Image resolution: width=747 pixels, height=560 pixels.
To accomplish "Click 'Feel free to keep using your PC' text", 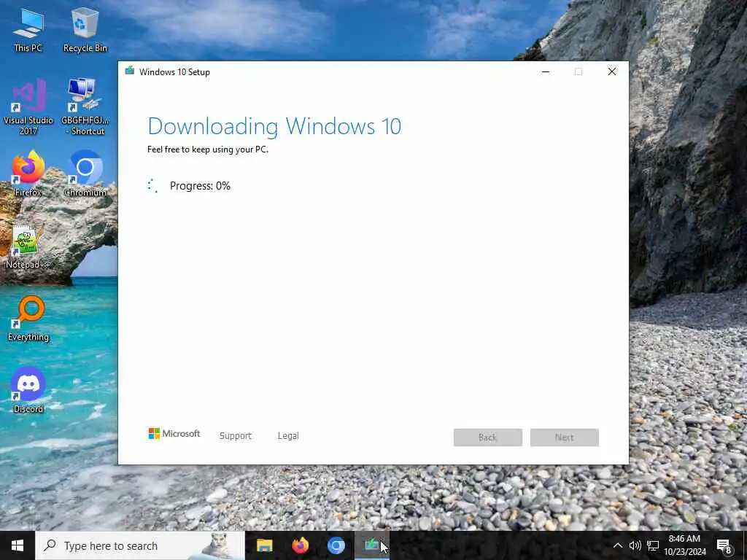I will 208,149.
